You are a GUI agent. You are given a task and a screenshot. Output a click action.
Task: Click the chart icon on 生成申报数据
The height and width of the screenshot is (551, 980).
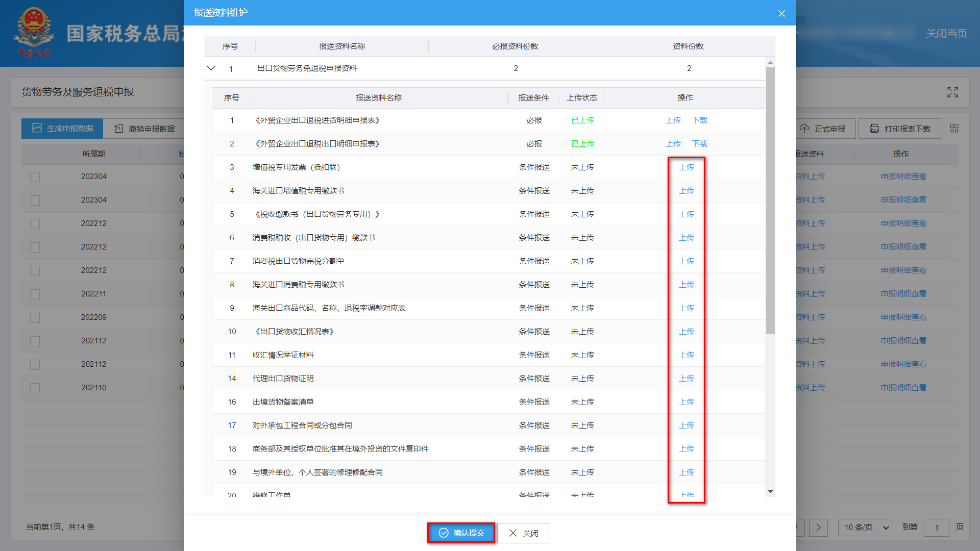tap(37, 129)
